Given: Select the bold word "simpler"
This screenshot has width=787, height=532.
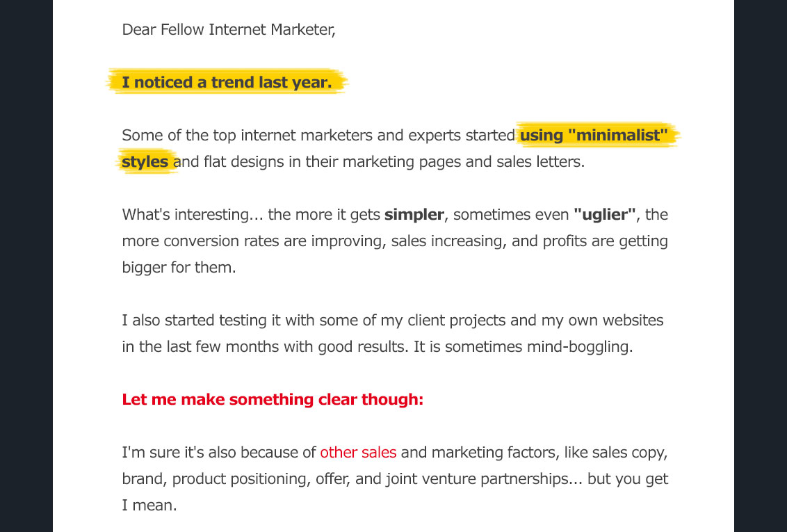Looking at the screenshot, I should [414, 215].
